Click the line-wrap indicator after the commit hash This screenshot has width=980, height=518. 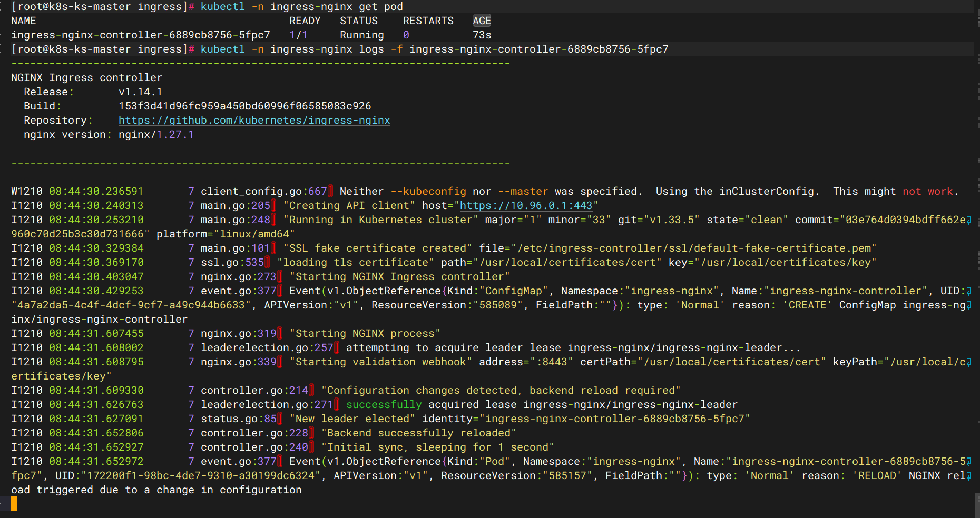point(968,220)
